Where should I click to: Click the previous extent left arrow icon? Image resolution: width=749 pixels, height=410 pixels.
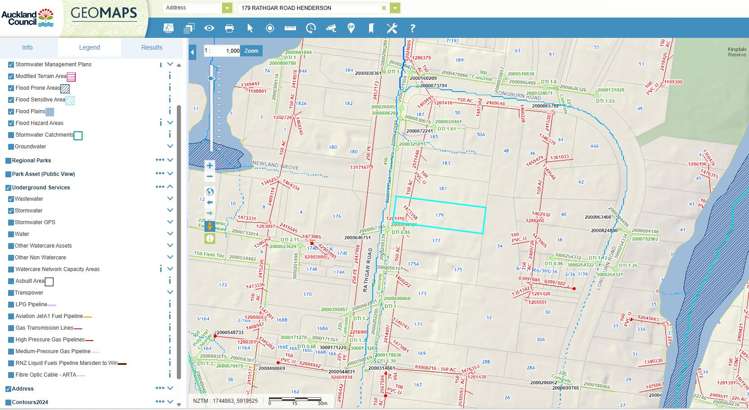pyautogui.click(x=209, y=203)
